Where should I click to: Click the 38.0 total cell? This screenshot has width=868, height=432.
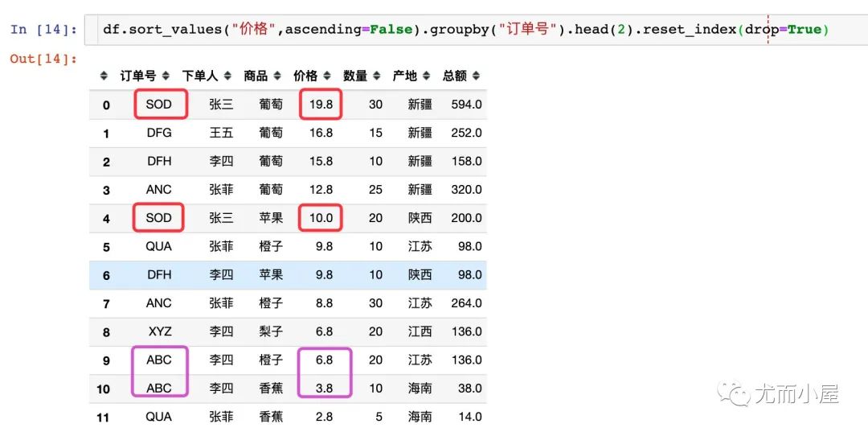tap(470, 389)
